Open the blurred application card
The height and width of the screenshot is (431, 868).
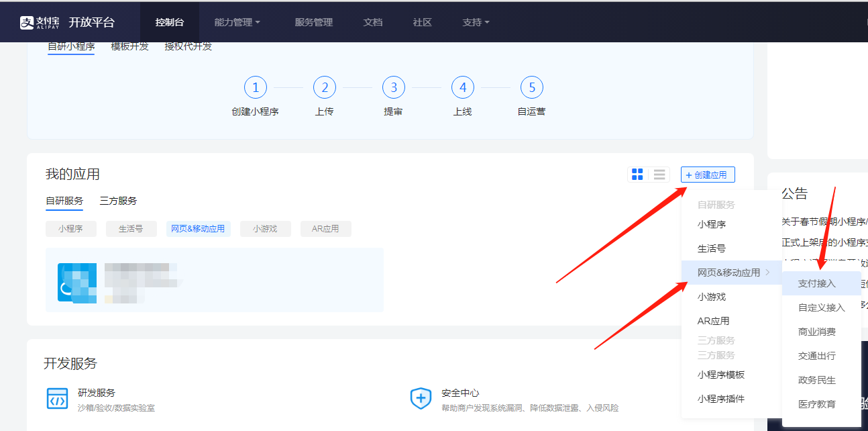click(214, 280)
